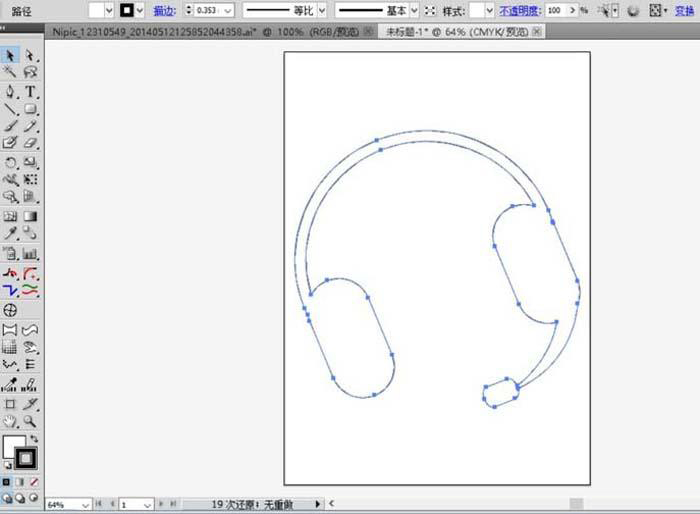The height and width of the screenshot is (514, 700).
Task: Select the Direct Selection tool
Action: (x=30, y=55)
